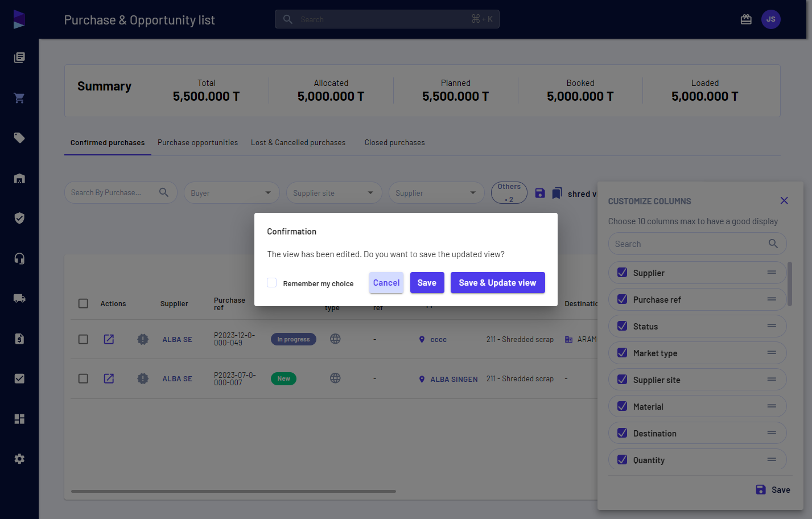Click the save view floppy icon
The height and width of the screenshot is (519, 812).
[x=540, y=193]
